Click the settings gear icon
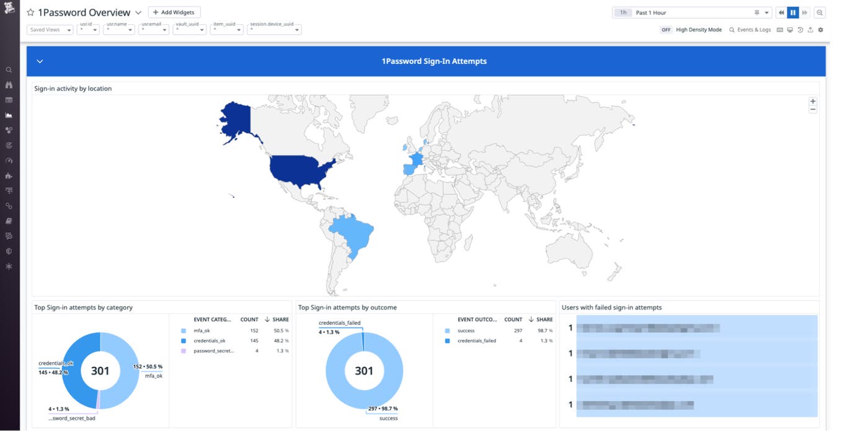The width and height of the screenshot is (868, 431). (x=821, y=30)
